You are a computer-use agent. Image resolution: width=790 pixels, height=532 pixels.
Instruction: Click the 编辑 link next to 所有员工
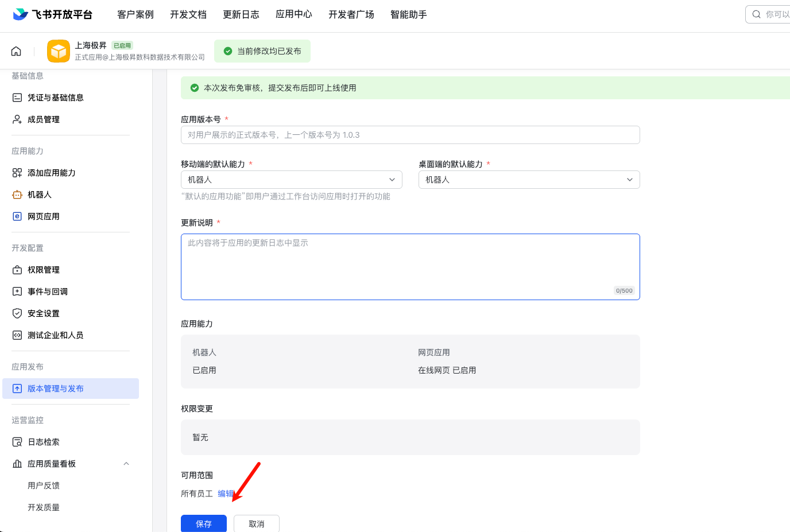225,493
